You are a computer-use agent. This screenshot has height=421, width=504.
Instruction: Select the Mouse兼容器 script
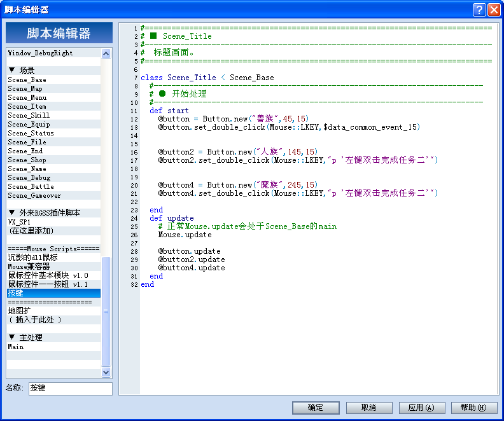point(53,266)
